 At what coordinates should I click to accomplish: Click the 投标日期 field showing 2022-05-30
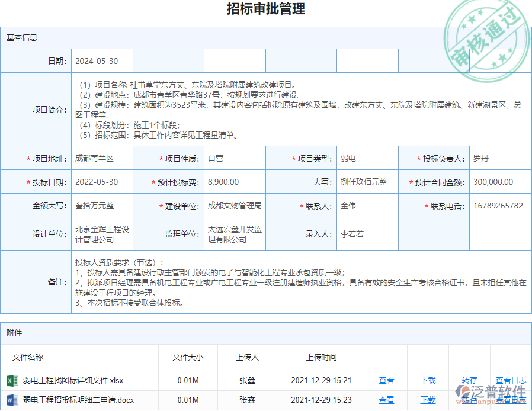[102, 182]
